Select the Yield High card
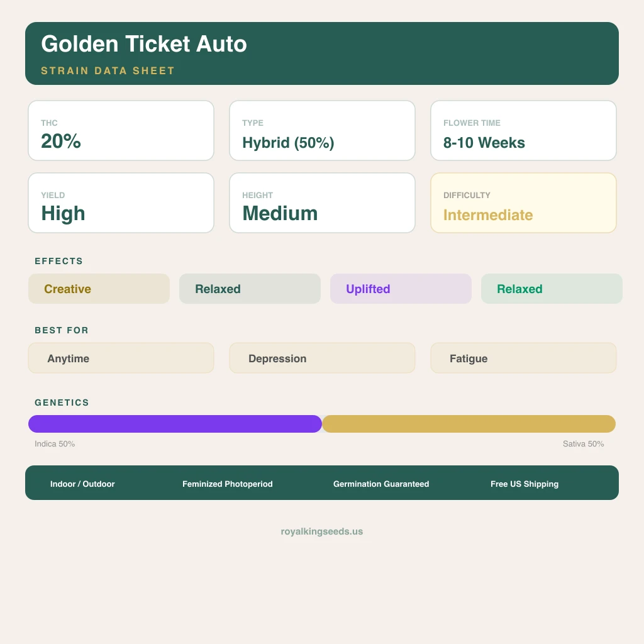This screenshot has width=644, height=644. [x=121, y=203]
